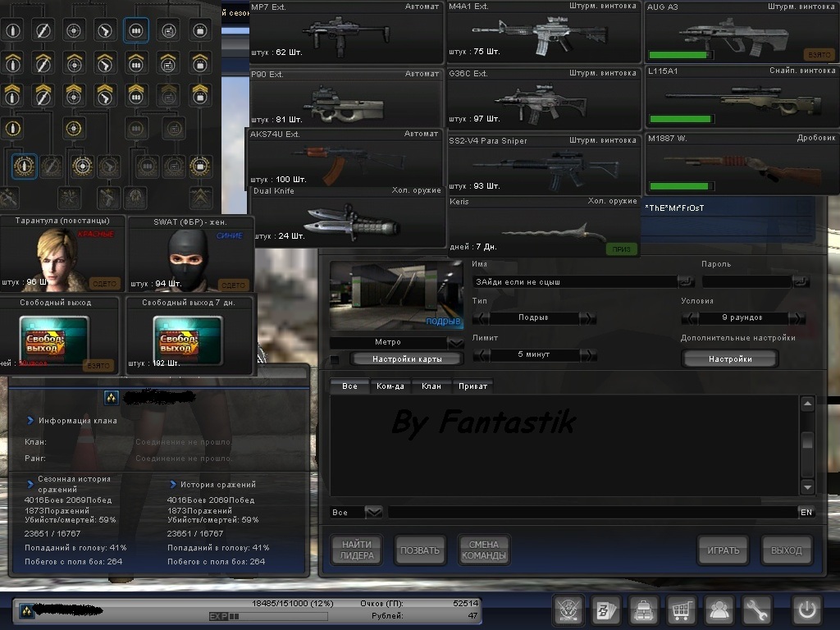Select the gold-ring bottle skill icon
840x630 pixels.
point(13,129)
